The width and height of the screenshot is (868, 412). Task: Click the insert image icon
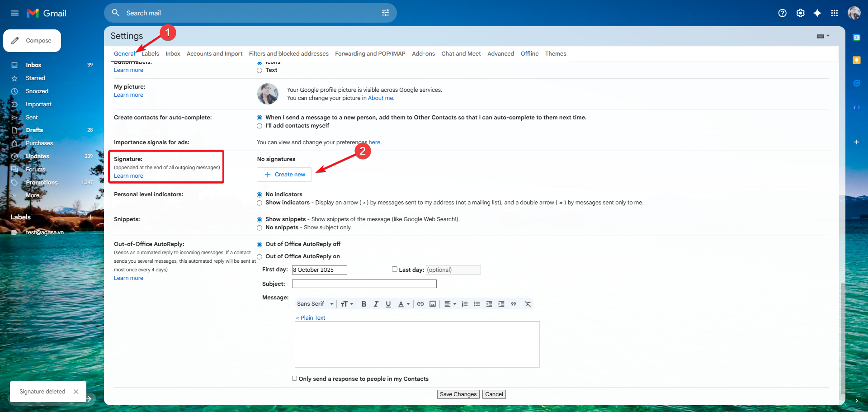433,304
